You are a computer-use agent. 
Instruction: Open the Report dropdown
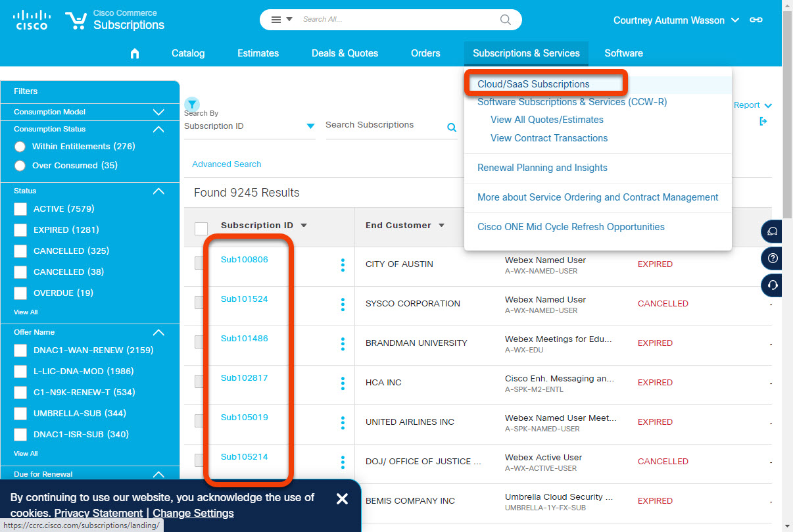(753, 105)
